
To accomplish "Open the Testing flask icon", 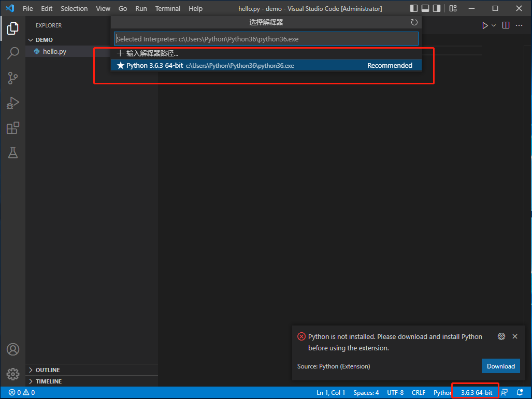I will (12, 153).
